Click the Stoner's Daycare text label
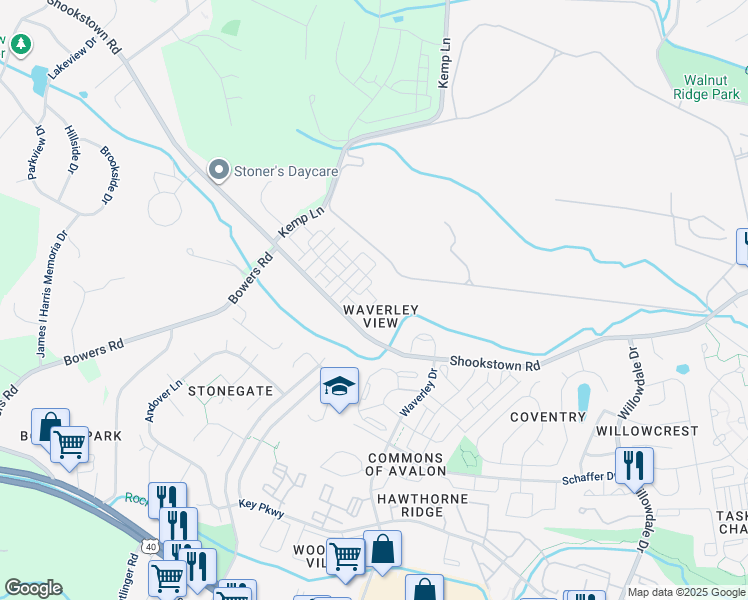 (286, 171)
